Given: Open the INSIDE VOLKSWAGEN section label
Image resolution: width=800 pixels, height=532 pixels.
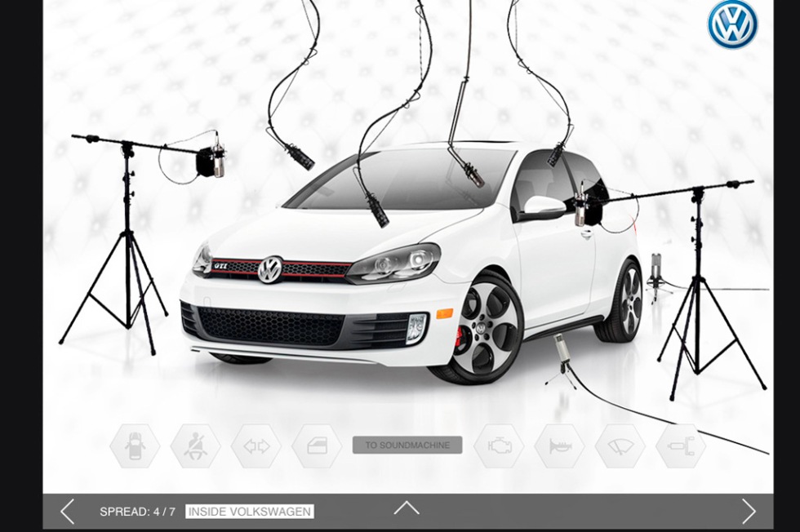Looking at the screenshot, I should point(249,512).
